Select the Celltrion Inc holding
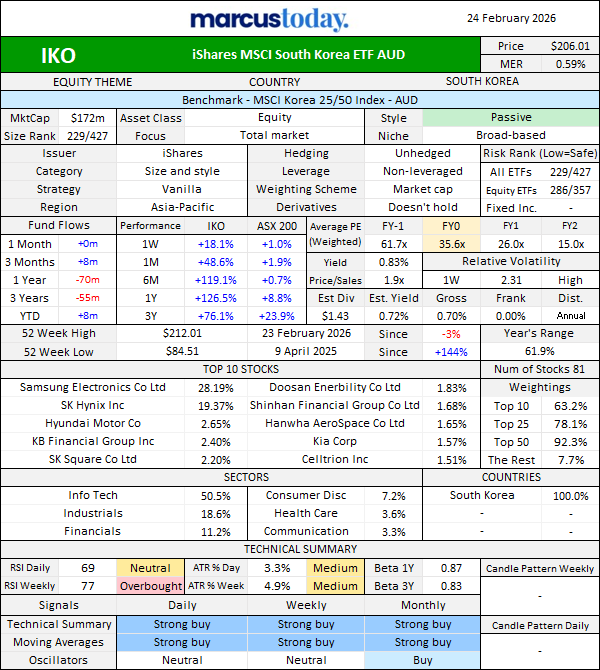This screenshot has width=600, height=670. pyautogui.click(x=335, y=459)
